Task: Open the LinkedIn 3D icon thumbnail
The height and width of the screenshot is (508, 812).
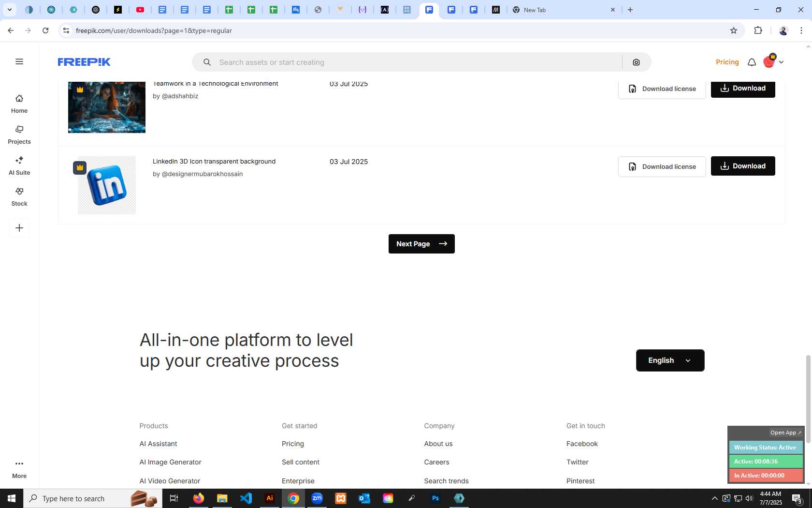Action: [107, 185]
